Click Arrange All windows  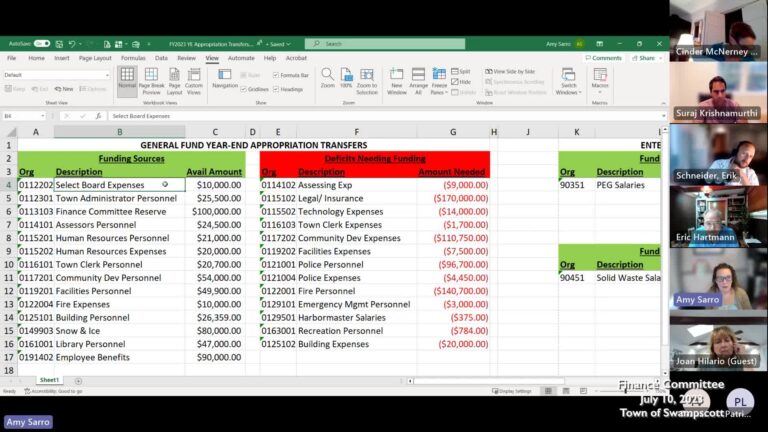418,80
